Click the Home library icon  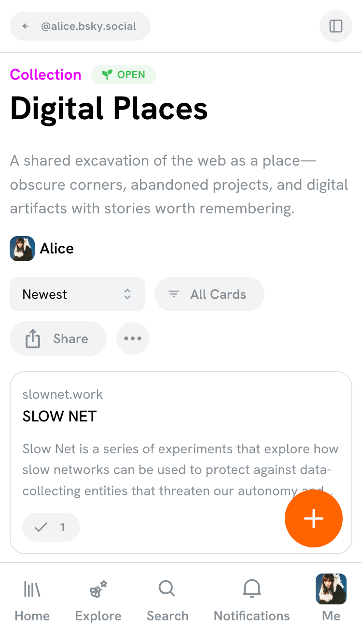coord(32,589)
